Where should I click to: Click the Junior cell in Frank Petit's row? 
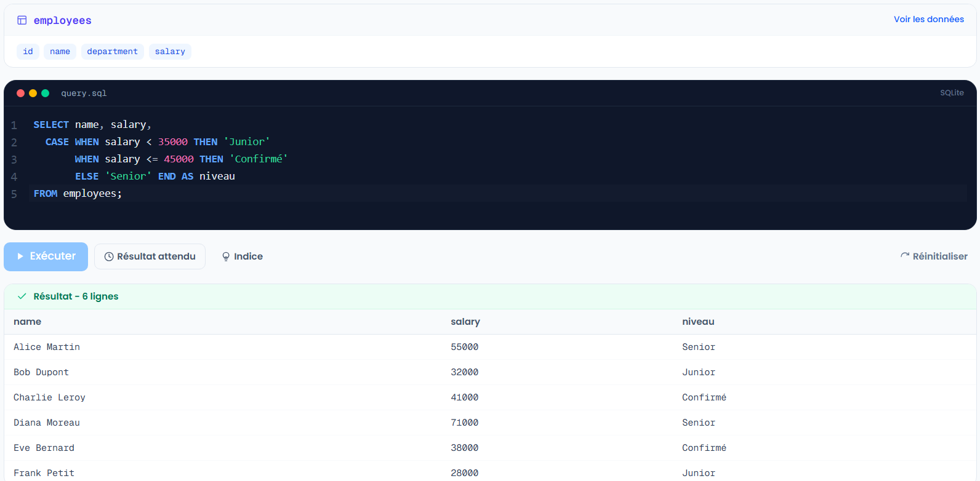pos(699,473)
